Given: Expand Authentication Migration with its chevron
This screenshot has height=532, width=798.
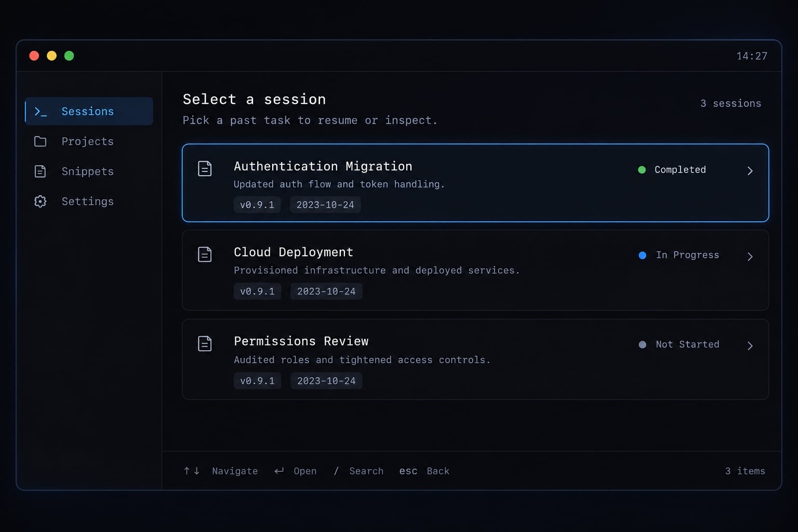Looking at the screenshot, I should pyautogui.click(x=750, y=171).
